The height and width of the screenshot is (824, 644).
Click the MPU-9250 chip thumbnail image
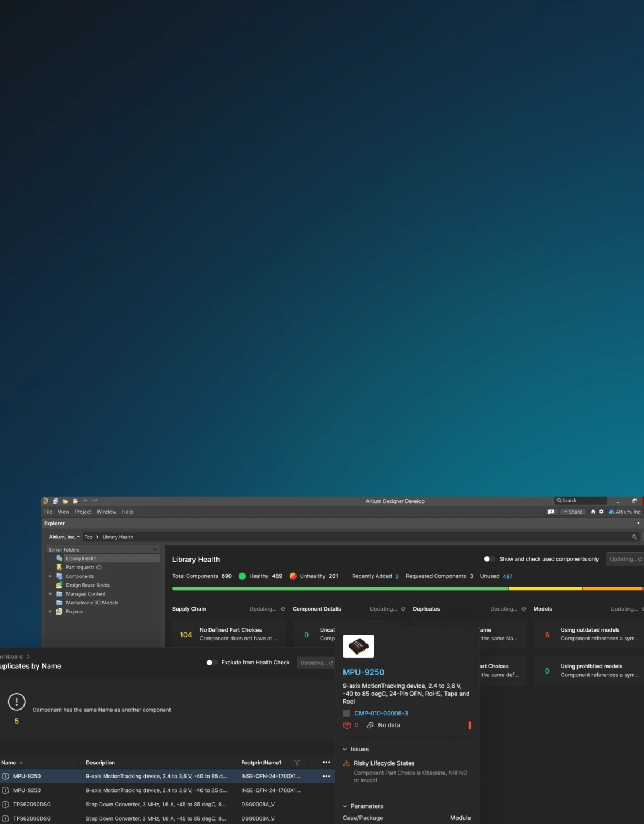(x=358, y=646)
